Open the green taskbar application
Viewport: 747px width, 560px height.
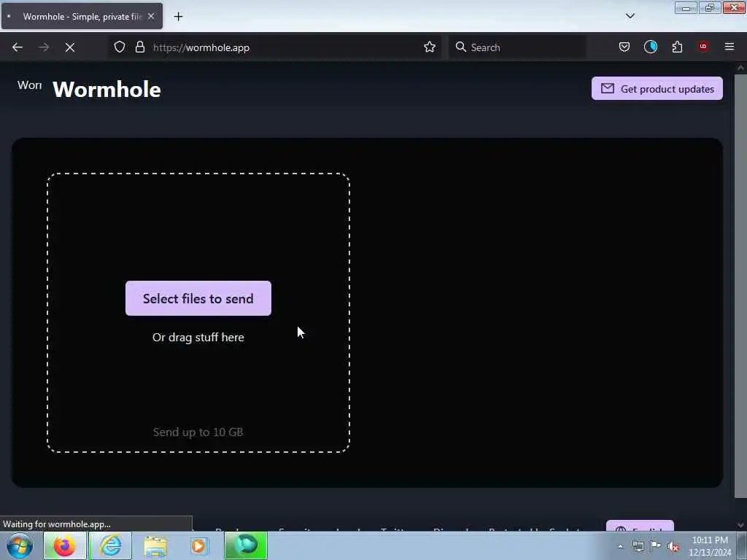(x=246, y=545)
